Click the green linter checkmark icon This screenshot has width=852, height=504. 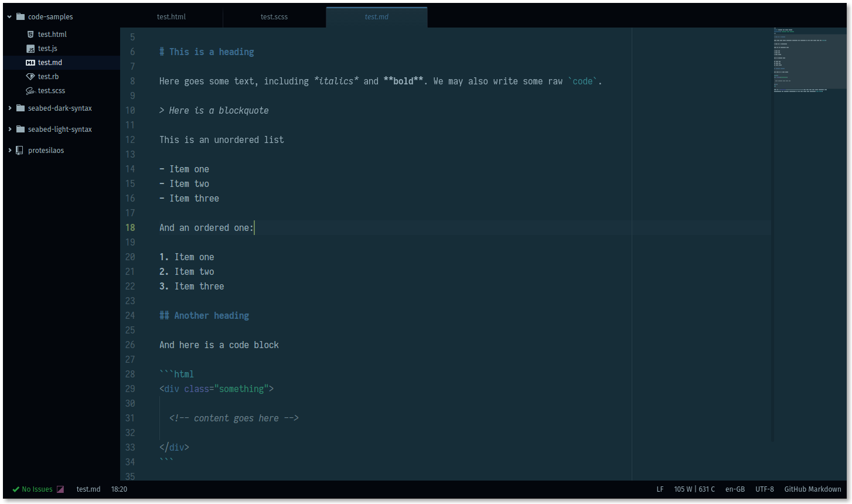coord(16,489)
